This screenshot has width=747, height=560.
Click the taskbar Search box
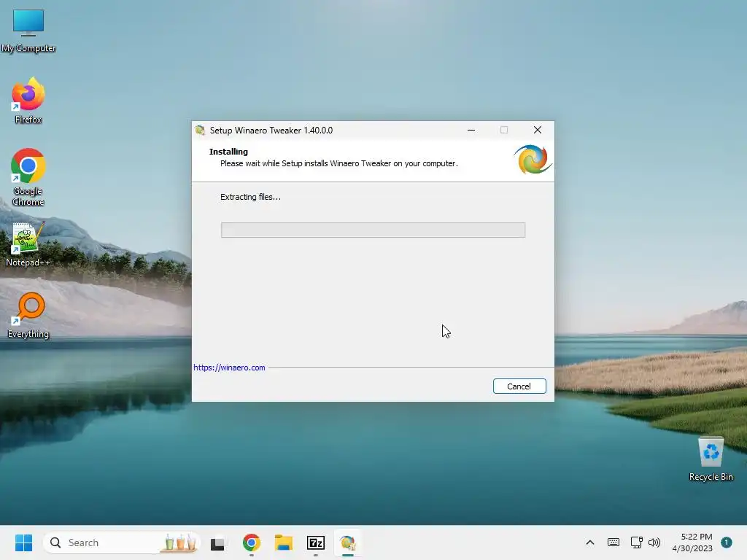pos(121,542)
